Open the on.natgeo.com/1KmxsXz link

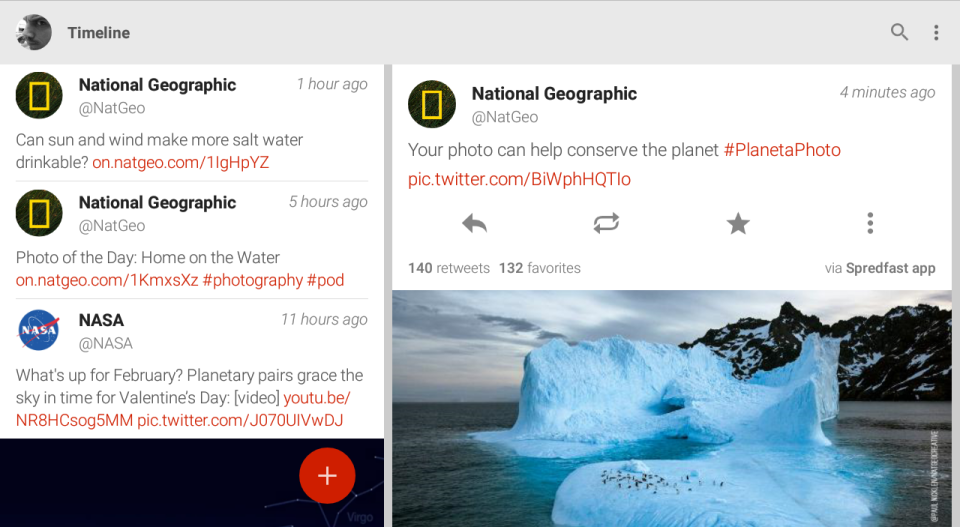point(106,280)
